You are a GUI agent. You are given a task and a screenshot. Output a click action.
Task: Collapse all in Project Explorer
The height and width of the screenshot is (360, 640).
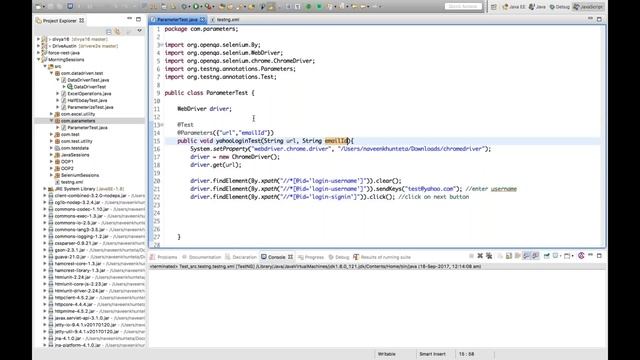coord(109,31)
